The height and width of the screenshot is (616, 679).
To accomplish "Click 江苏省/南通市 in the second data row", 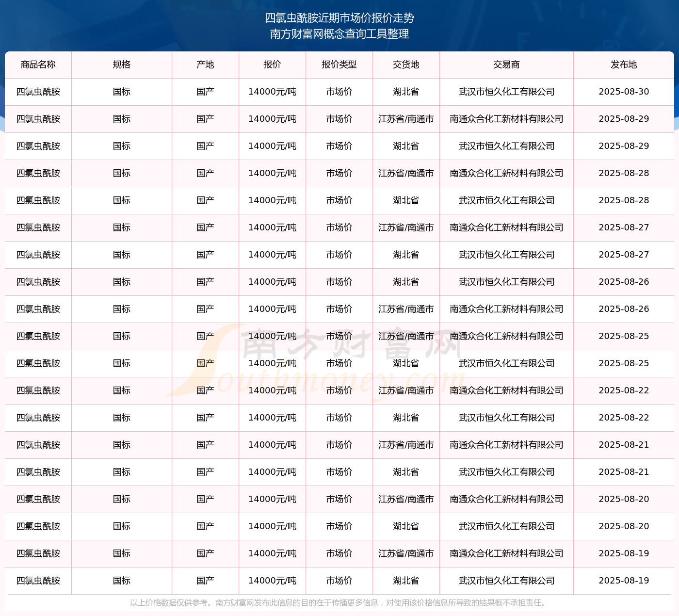I will (406, 119).
